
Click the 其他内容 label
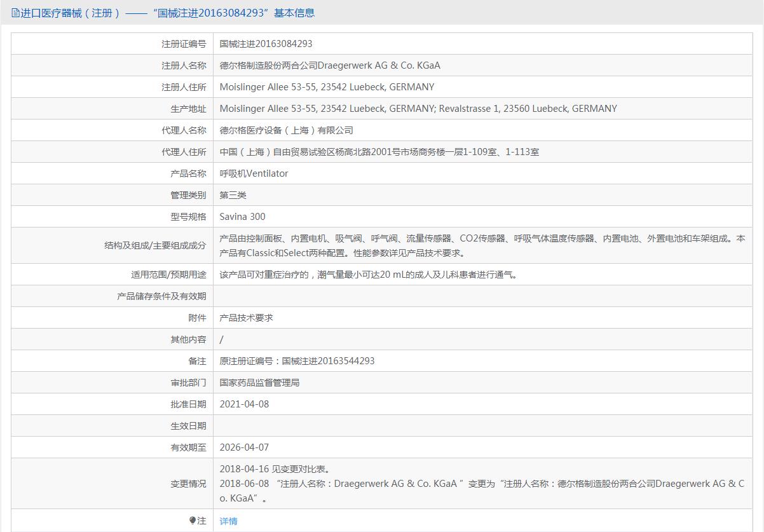(x=189, y=339)
